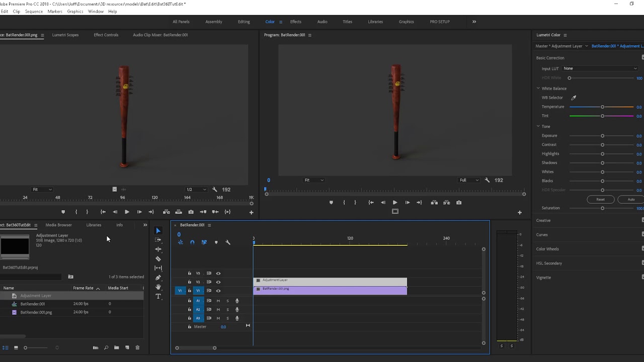644x362 pixels.
Task: Export frame with Program Monitor camera icon
Action: coord(459,203)
